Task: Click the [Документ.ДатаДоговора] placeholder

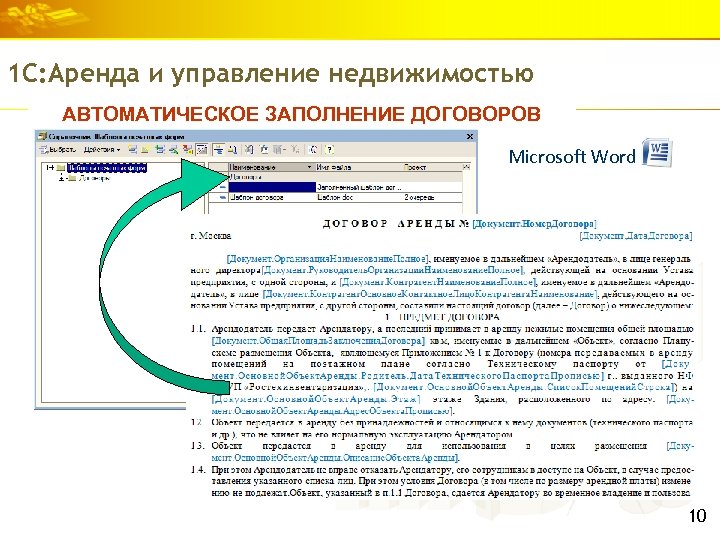Action: 636,236
